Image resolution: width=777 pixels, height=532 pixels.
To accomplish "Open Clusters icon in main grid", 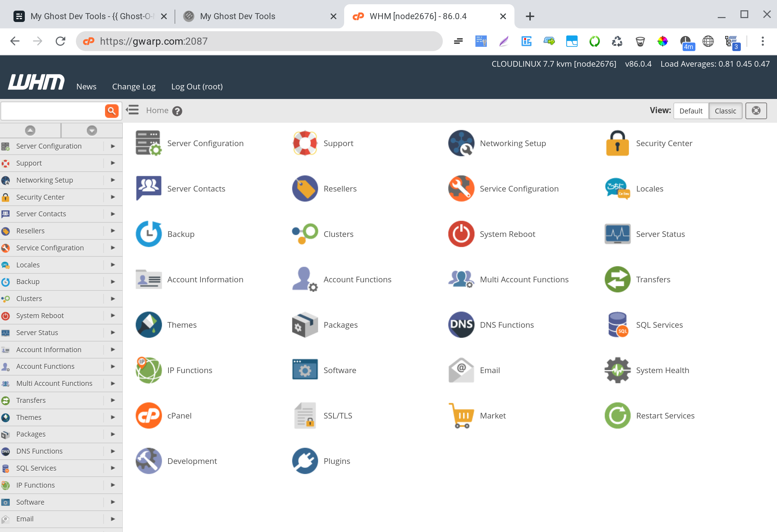I will point(305,234).
